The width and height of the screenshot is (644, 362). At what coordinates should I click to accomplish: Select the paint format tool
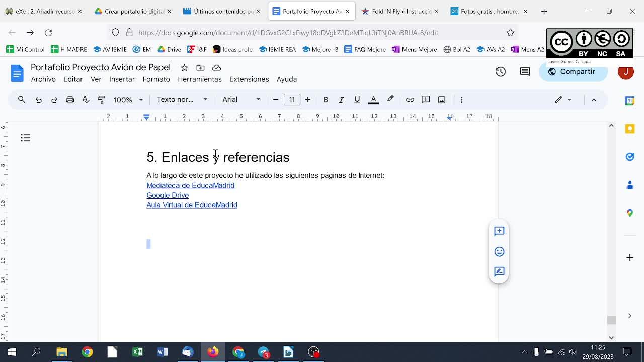(x=101, y=100)
